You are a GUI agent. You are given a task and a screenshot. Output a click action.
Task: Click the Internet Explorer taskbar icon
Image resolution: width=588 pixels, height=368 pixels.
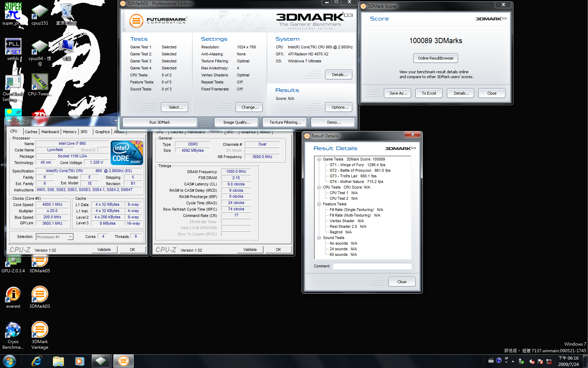[36, 361]
